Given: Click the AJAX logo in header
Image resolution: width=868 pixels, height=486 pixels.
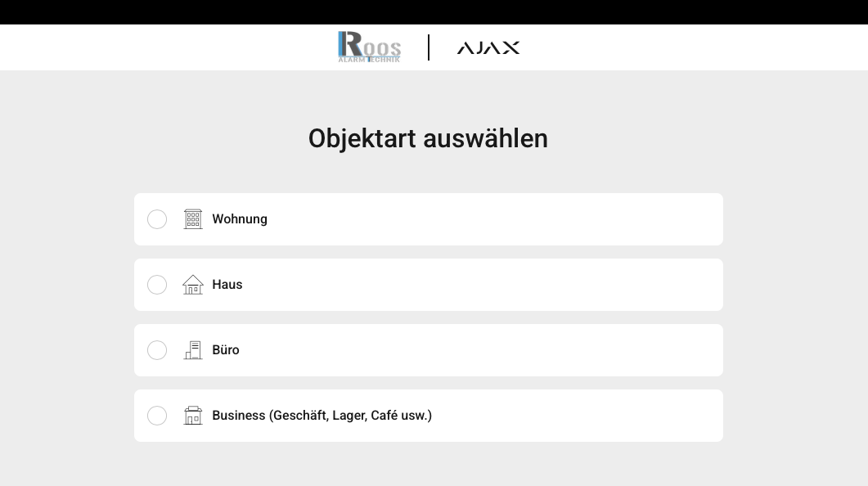Looking at the screenshot, I should 488,47.
